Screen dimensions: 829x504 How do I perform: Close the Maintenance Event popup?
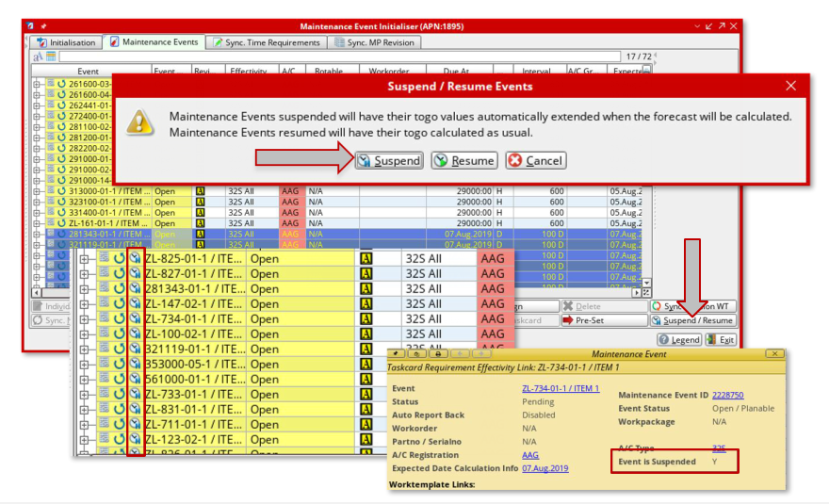tap(774, 354)
